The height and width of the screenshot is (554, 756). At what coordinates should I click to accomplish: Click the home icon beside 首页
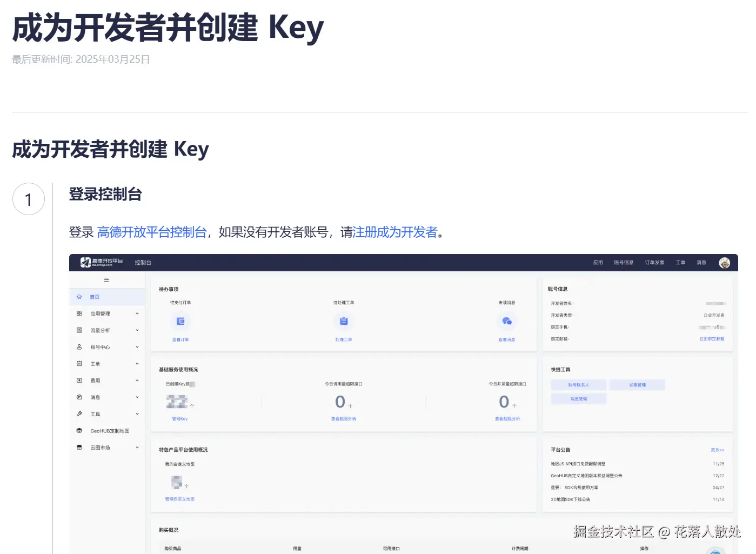(79, 297)
